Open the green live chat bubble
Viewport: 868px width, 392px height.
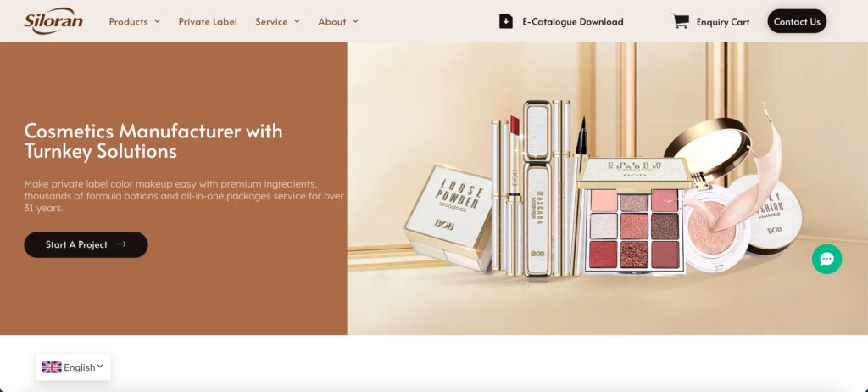(826, 259)
